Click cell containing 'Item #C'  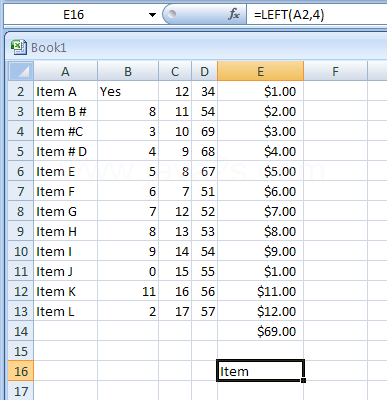click(x=65, y=131)
